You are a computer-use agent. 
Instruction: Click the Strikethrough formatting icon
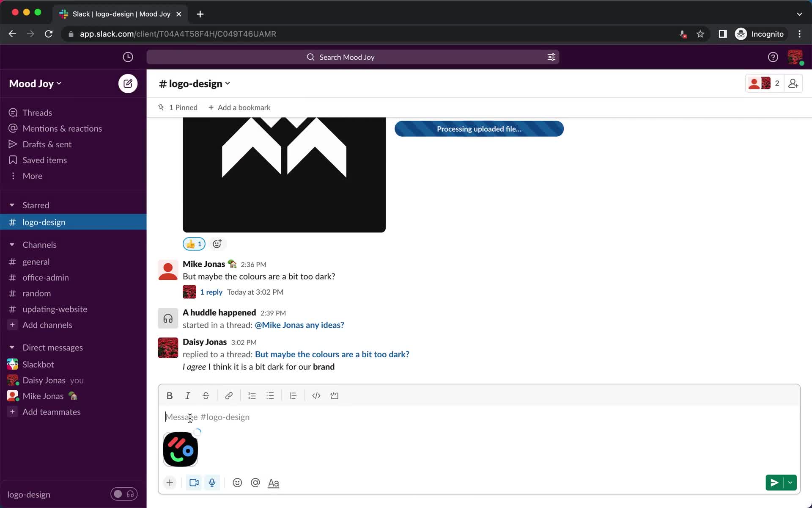coord(206,396)
